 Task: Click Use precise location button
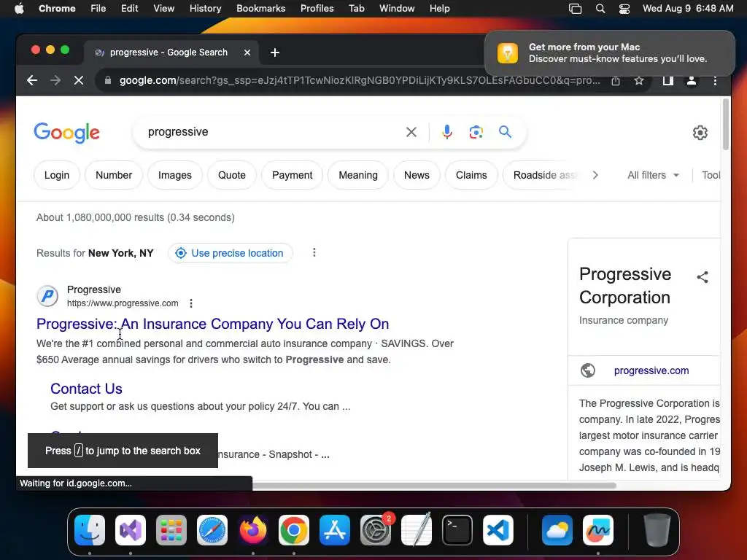click(230, 253)
